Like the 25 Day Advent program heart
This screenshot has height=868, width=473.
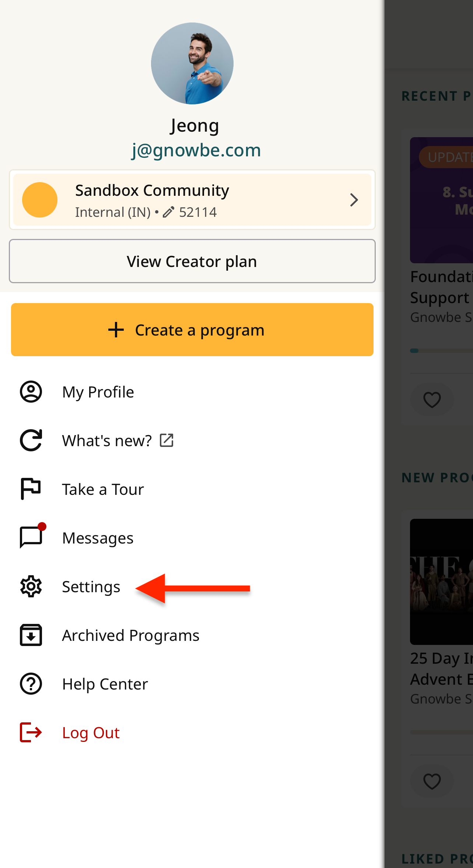(x=432, y=781)
